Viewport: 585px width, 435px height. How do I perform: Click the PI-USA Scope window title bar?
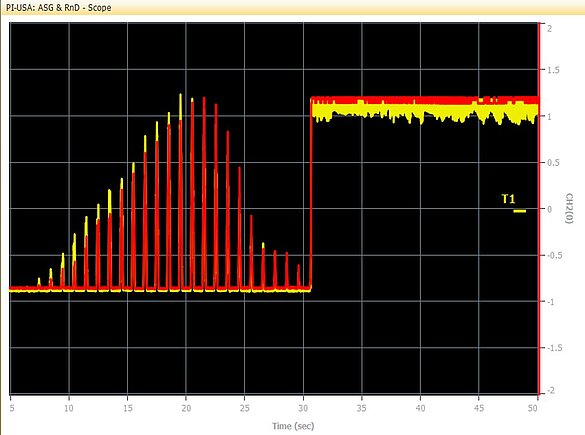click(x=292, y=7)
